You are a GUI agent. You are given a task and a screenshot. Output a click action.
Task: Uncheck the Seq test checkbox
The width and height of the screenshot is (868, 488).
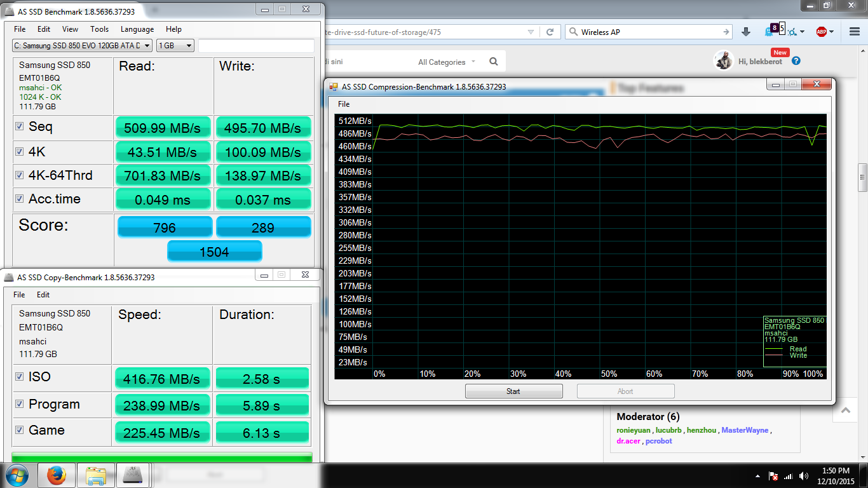tap(20, 126)
